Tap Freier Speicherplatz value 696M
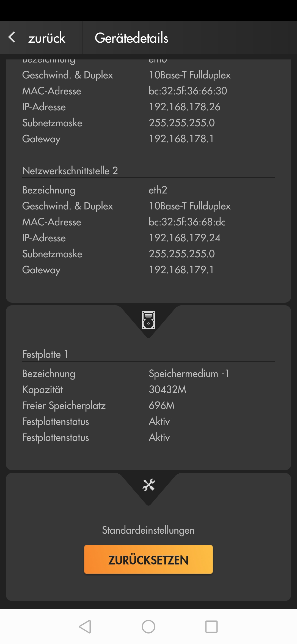Screen dimensions: 297x644 click(x=162, y=405)
